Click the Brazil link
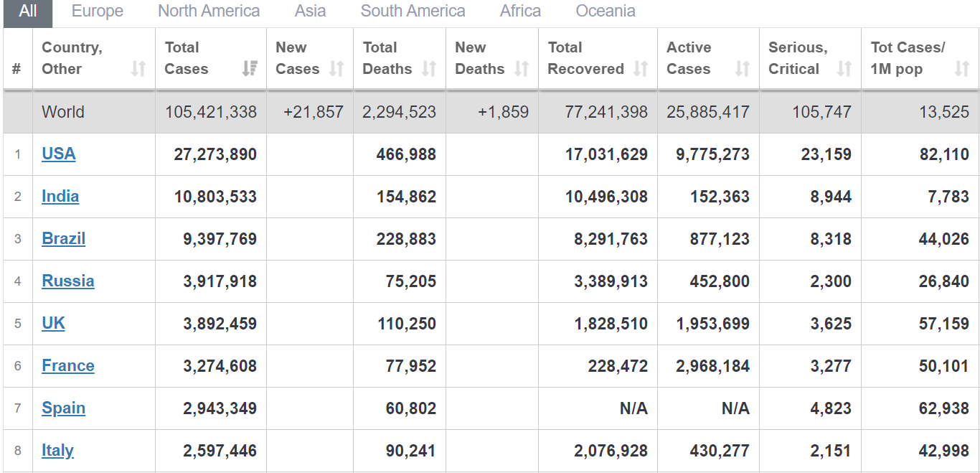Screen dimensions: 980x473 pos(64,239)
